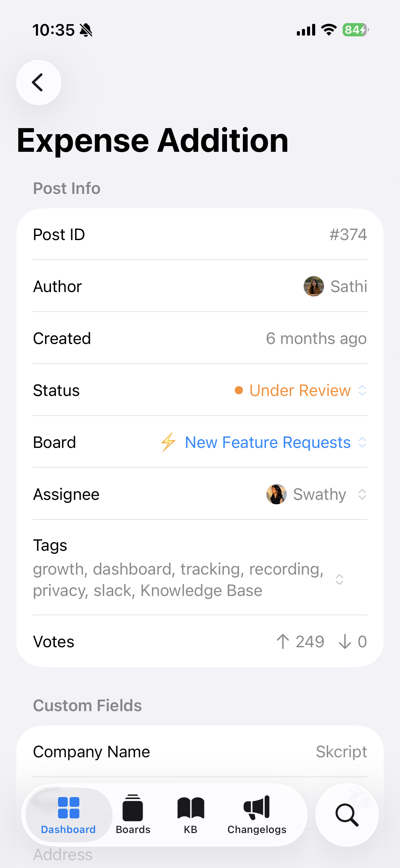Tap the orange status dot for Under Review
This screenshot has height=868, width=400.
click(x=239, y=391)
